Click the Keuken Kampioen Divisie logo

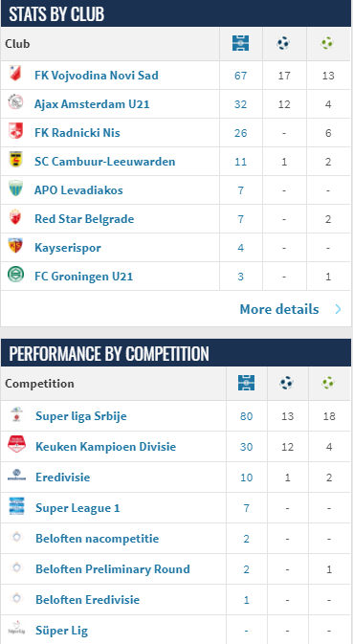(x=17, y=446)
